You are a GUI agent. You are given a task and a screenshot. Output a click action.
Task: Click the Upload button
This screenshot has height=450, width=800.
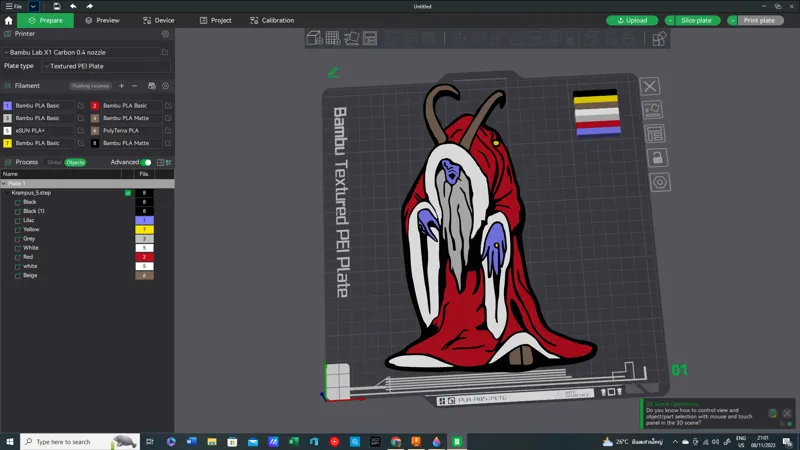(632, 20)
